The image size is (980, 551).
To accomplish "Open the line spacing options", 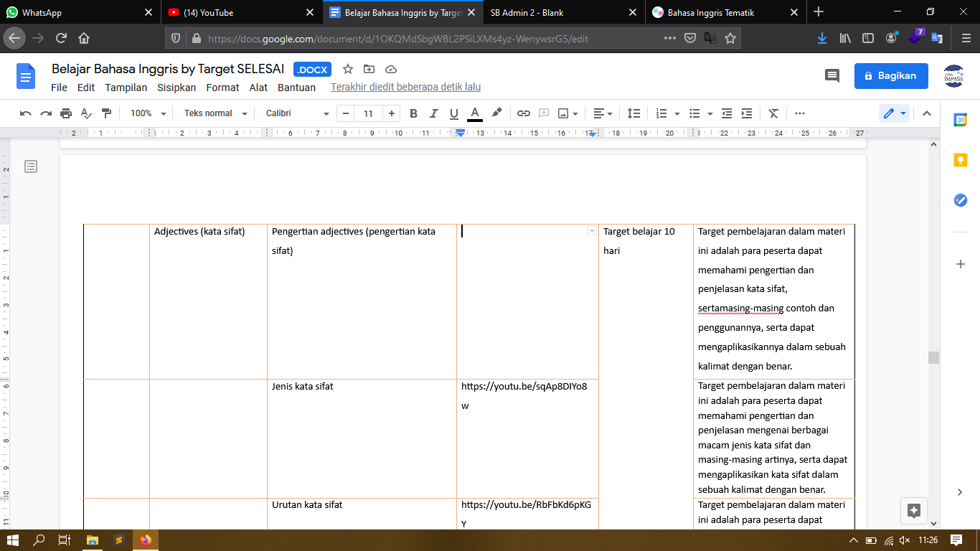I will tap(634, 113).
